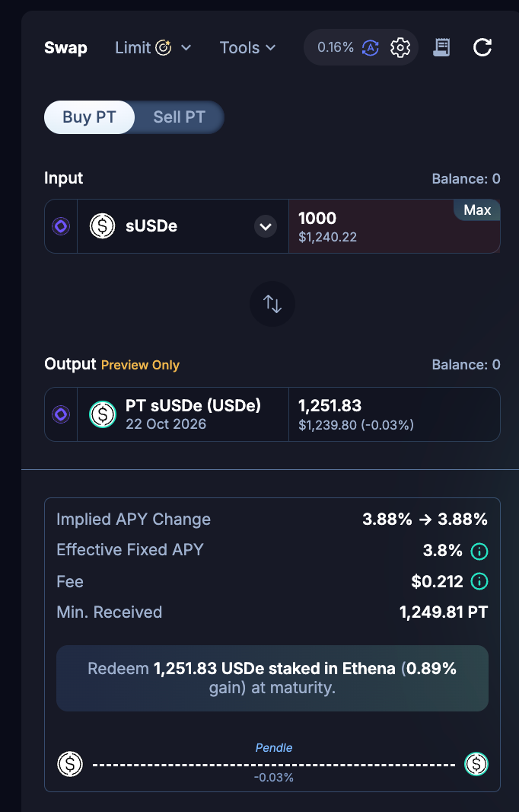Click the network icon in Input row
Image resolution: width=519 pixels, height=812 pixels.
(x=61, y=226)
